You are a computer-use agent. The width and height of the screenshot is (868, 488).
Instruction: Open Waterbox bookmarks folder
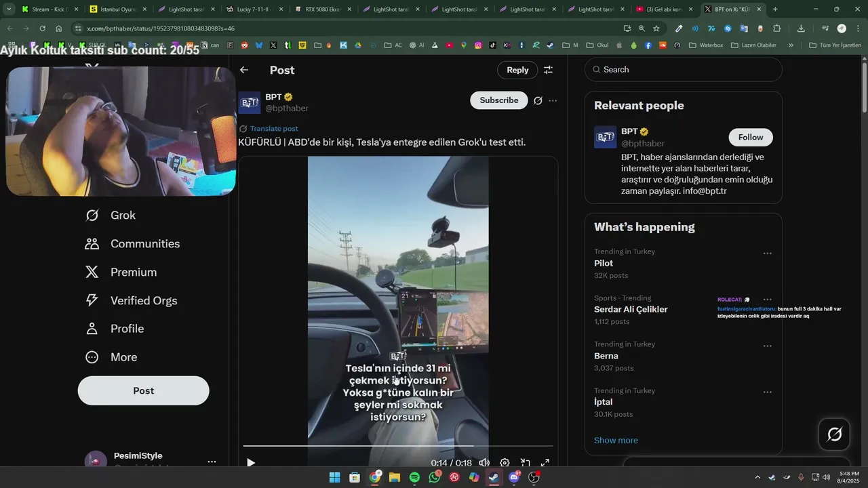[x=706, y=45]
